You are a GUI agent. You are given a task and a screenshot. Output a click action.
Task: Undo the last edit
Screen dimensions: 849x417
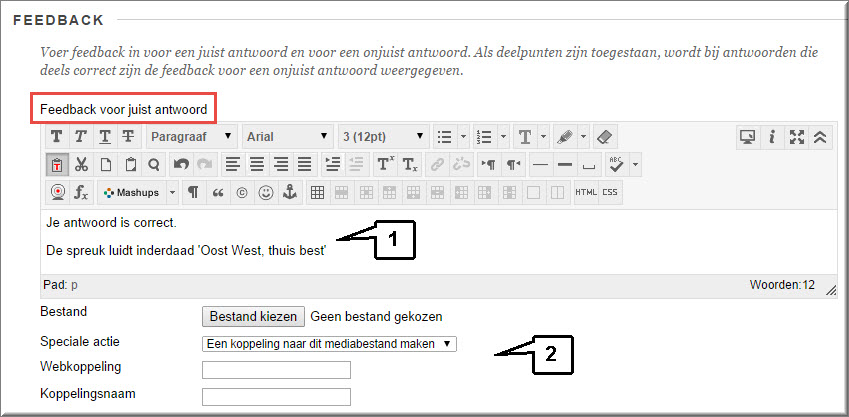tap(181, 165)
